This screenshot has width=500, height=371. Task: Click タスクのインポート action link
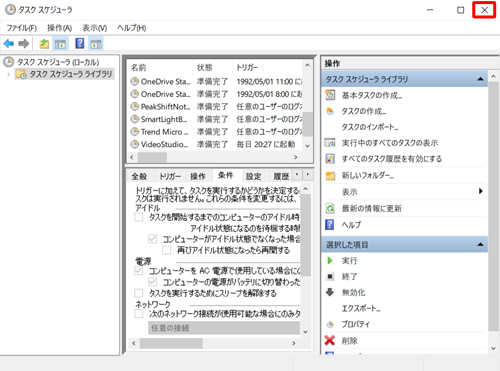(x=370, y=127)
